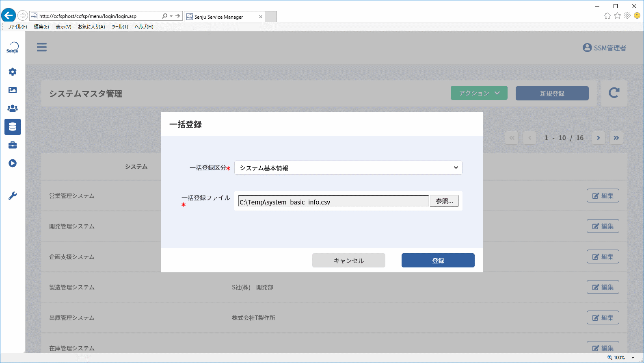Image resolution: width=644 pixels, height=363 pixels.
Task: Click the 一括登録ファイル path field
Action: [x=334, y=201]
